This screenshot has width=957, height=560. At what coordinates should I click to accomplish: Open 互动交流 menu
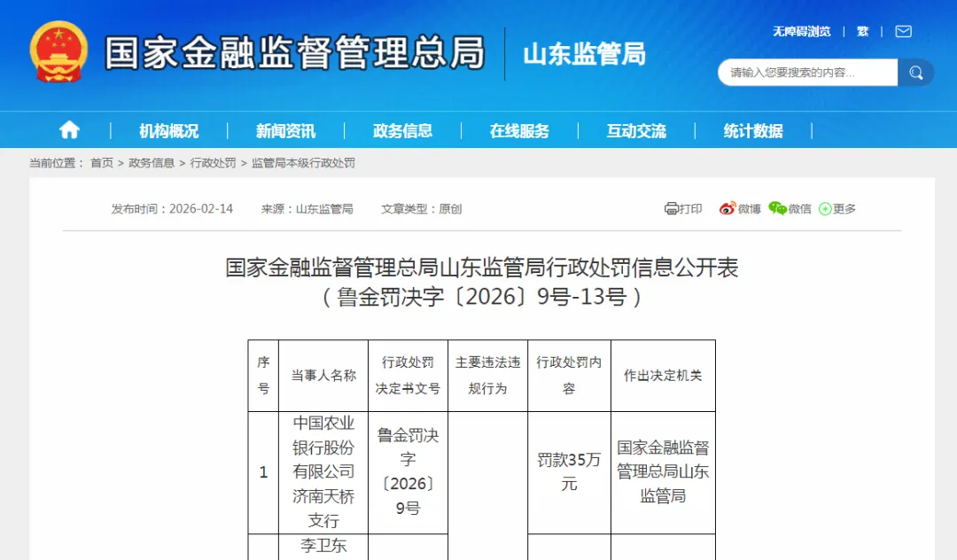pos(636,130)
